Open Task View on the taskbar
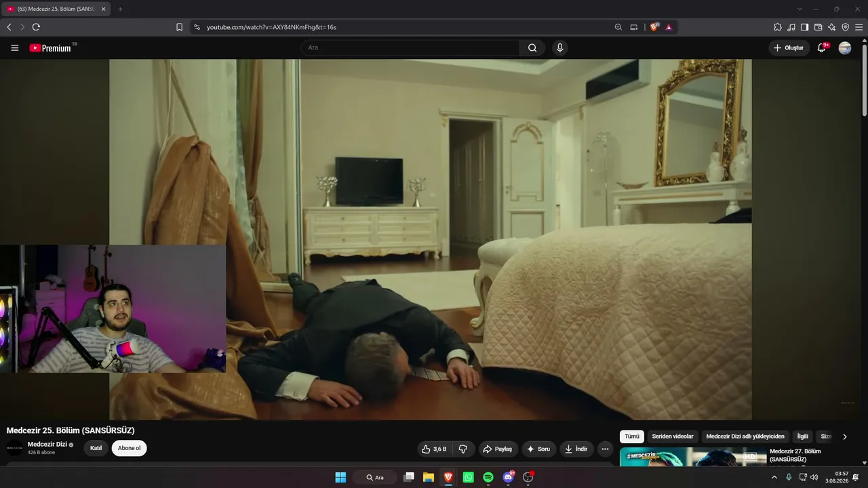 pos(408,477)
